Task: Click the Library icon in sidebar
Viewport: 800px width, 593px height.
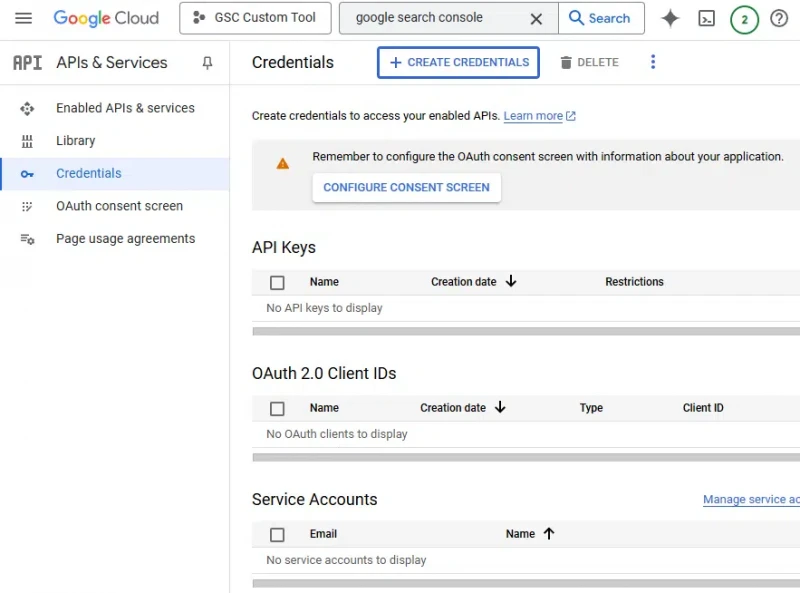Action: [27, 141]
